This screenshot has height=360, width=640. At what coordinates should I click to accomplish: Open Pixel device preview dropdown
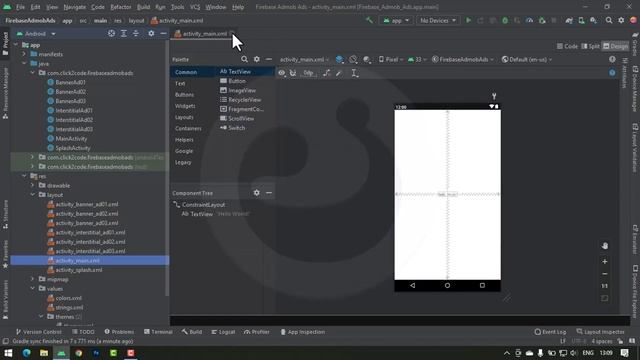(391, 60)
